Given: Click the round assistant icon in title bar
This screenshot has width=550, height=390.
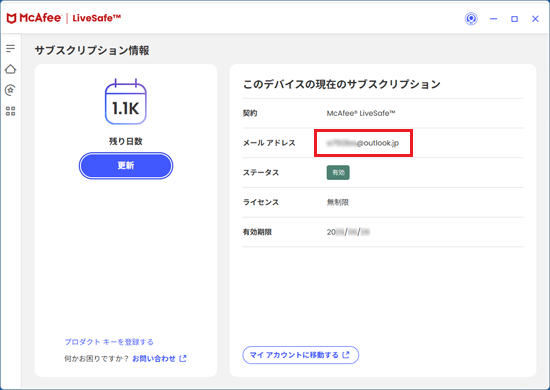Looking at the screenshot, I should click(471, 19).
